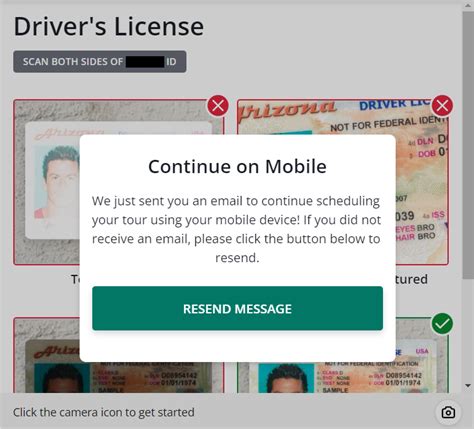This screenshot has height=429, width=474.
Task: Click the RESEND MESSAGE button
Action: pyautogui.click(x=237, y=308)
